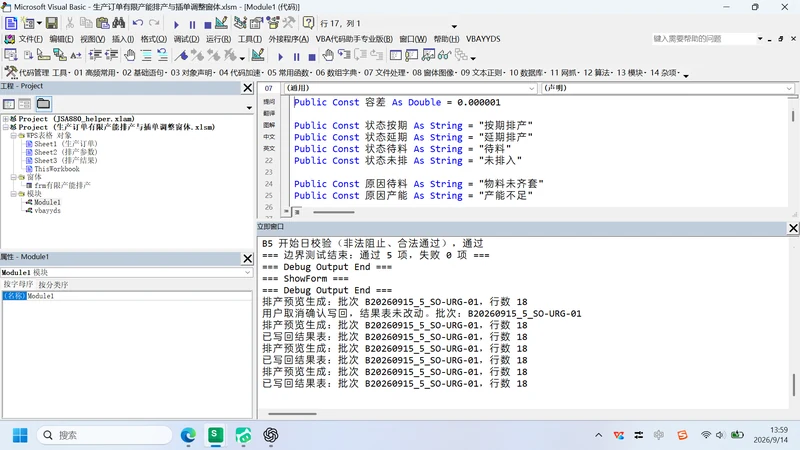Undo the last edit with the Undo arrow
The width and height of the screenshot is (800, 450).
[x=138, y=23]
